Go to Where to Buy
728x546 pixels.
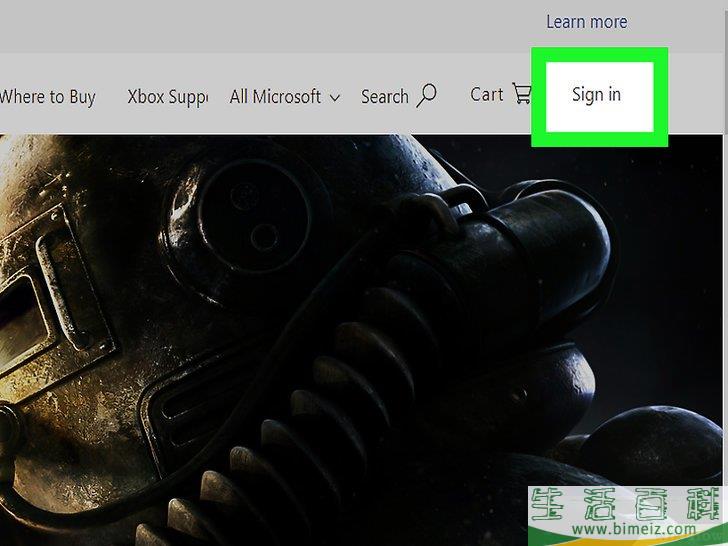(x=48, y=97)
